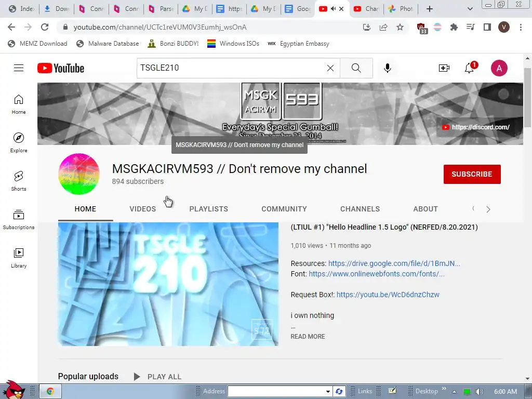
Task: Select the HOME channel tab
Action: tap(85, 209)
